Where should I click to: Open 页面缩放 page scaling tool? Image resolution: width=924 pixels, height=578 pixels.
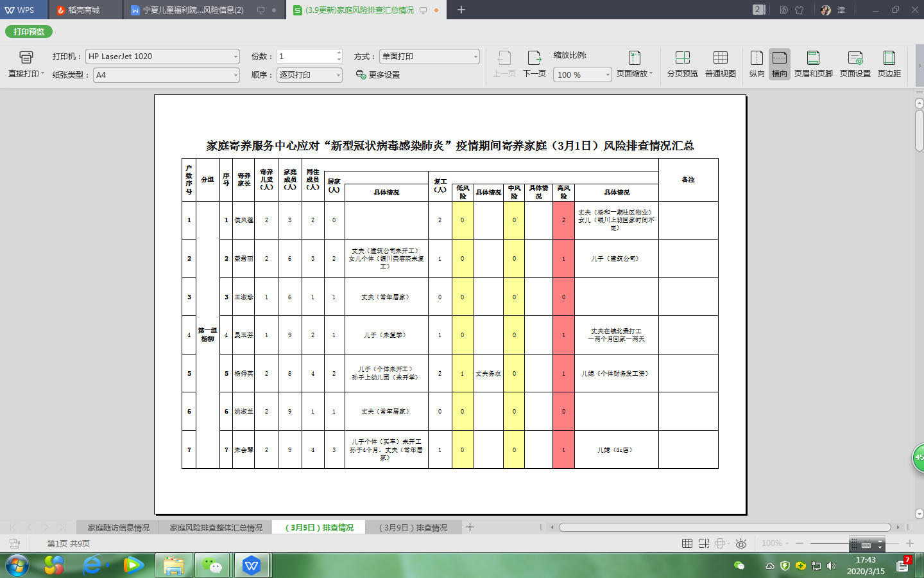point(634,64)
